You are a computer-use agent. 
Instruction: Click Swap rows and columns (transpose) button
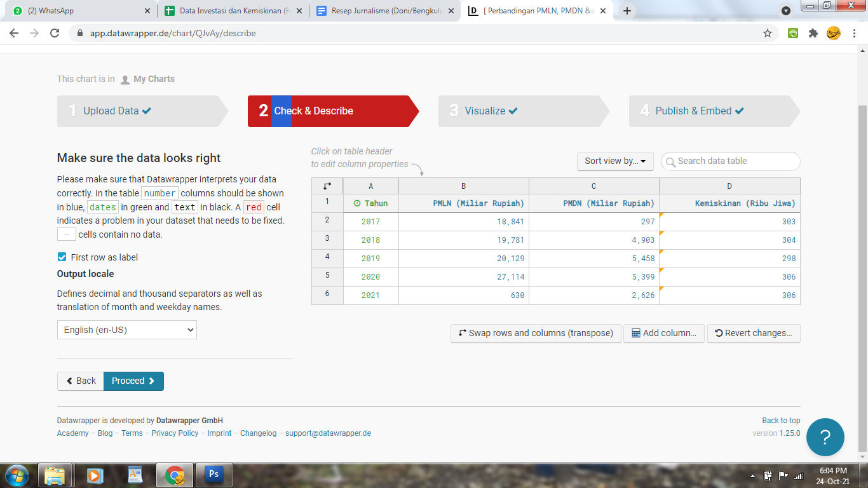pyautogui.click(x=536, y=333)
